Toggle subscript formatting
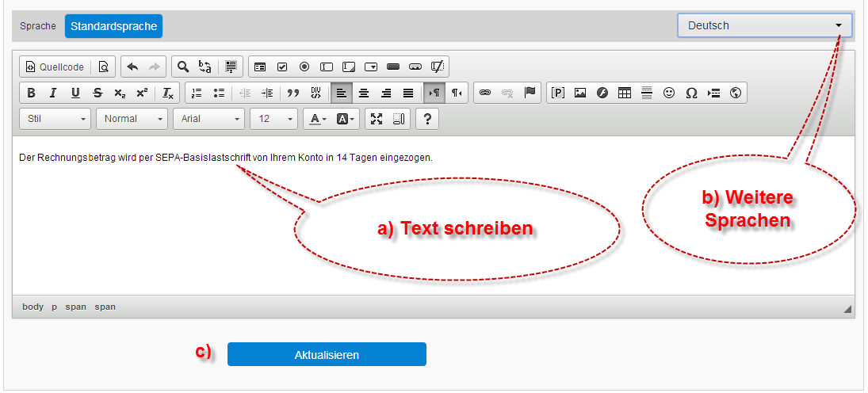The image size is (868, 393). point(120,93)
